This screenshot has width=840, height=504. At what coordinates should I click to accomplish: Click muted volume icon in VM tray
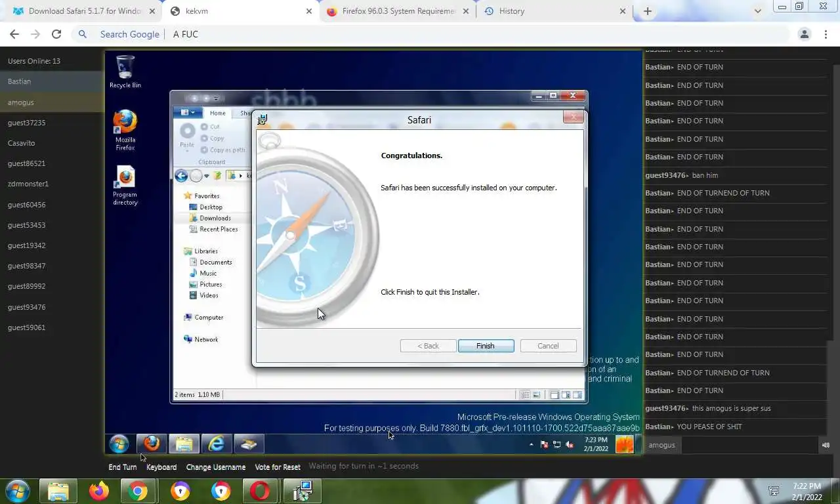[570, 444]
